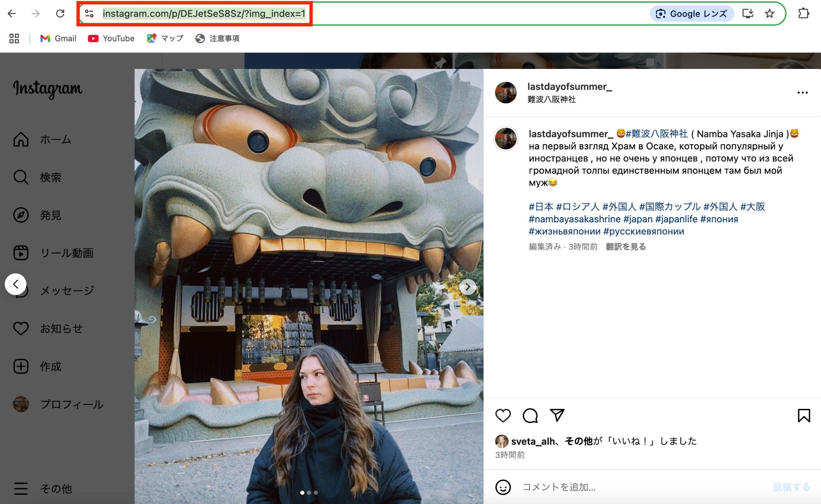Open lastdayofsummer_ username in post header
Viewport: 821px width, 504px height.
pyautogui.click(x=570, y=87)
